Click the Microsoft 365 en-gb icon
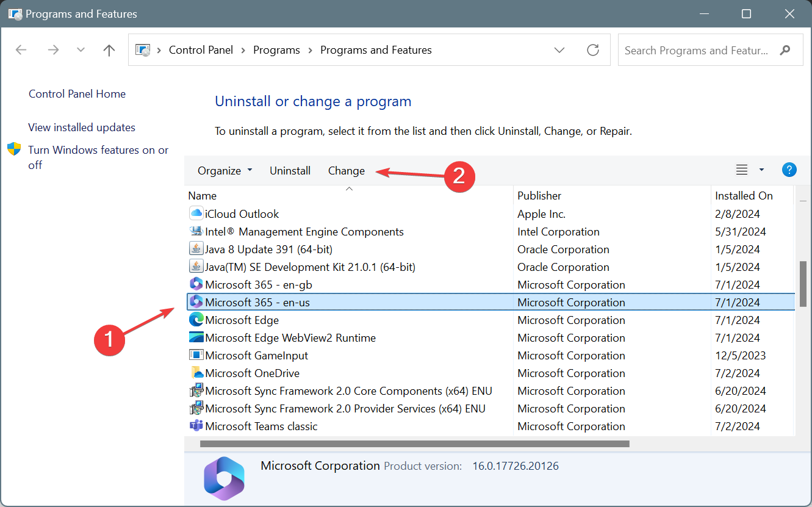The height and width of the screenshot is (507, 812). pyautogui.click(x=196, y=285)
